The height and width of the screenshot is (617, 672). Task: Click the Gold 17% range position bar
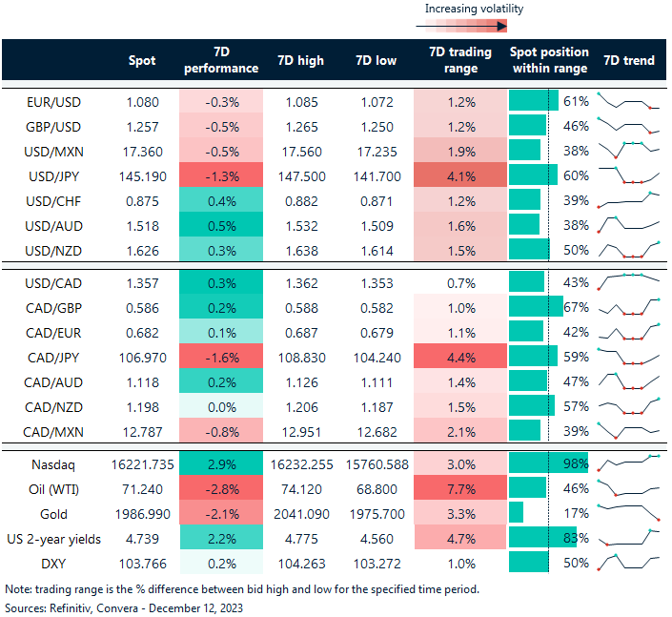pos(517,513)
